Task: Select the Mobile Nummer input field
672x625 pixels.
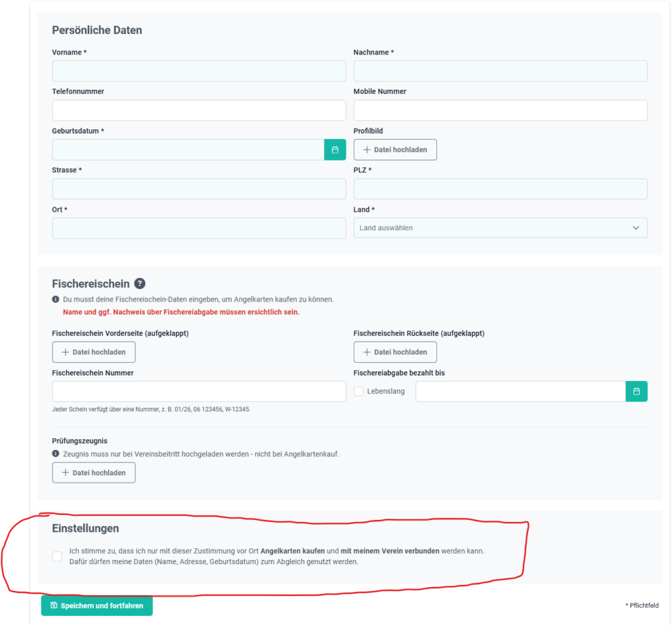Action: tap(500, 110)
